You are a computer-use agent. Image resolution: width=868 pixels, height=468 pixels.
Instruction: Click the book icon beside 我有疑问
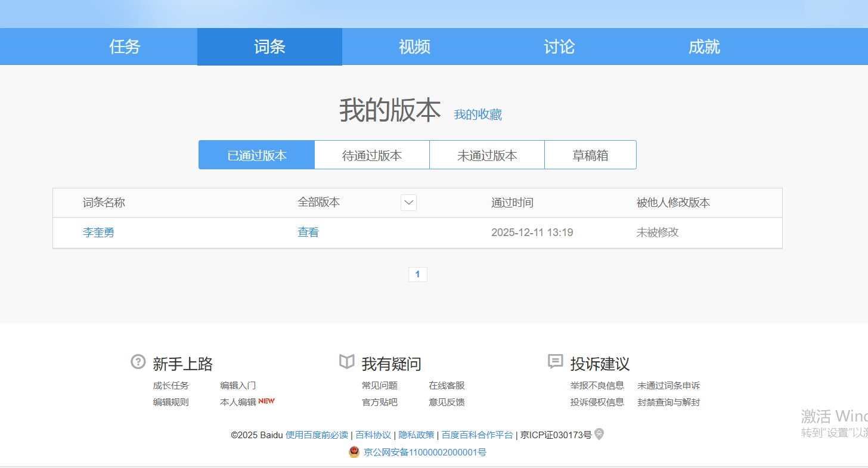click(x=347, y=362)
